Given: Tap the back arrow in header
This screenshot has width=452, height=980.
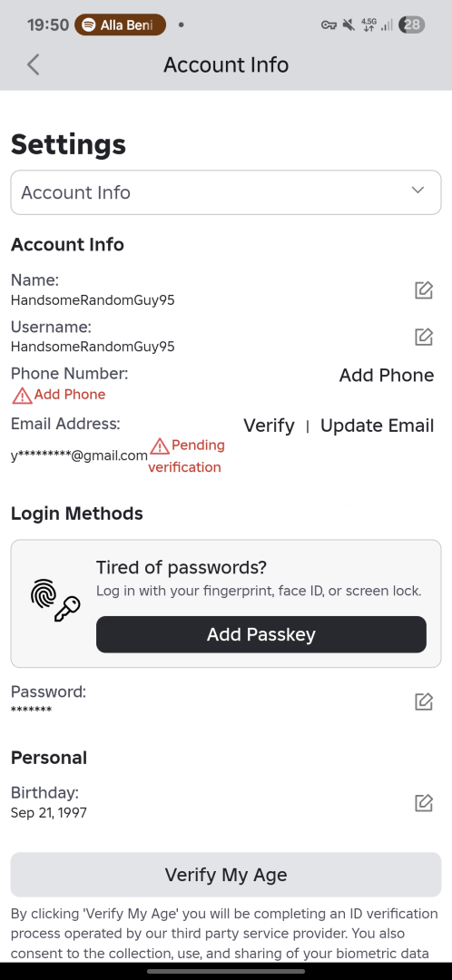Looking at the screenshot, I should coord(34,64).
